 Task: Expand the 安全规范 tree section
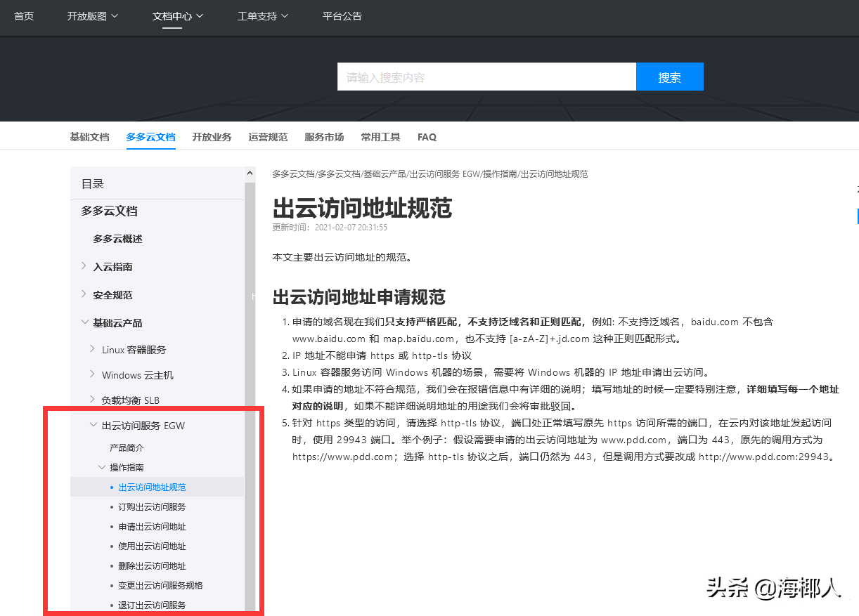(x=115, y=294)
